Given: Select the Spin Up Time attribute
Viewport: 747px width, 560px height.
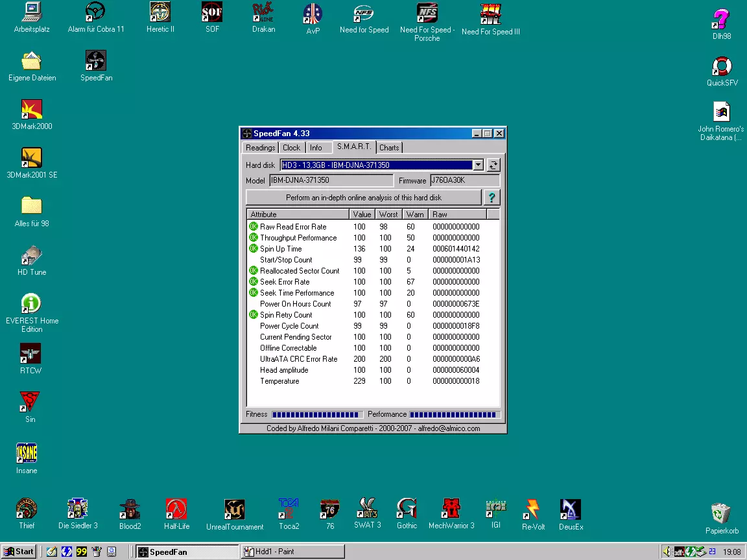Looking at the screenshot, I should coord(373,249).
